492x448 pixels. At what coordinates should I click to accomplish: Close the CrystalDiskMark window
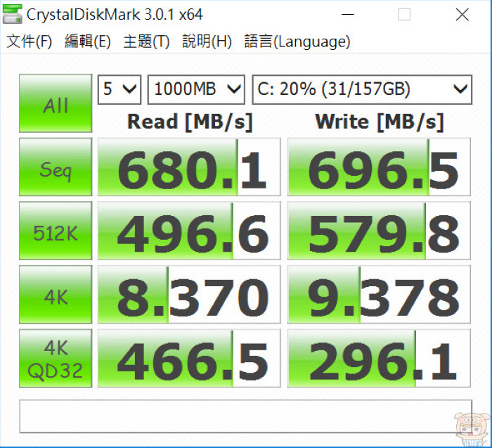pos(462,15)
